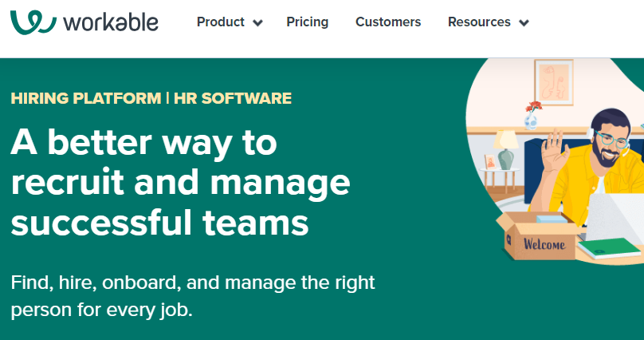This screenshot has height=340, width=644.
Task: Click the hero illustration of waving man
Action: pyautogui.click(x=555, y=161)
